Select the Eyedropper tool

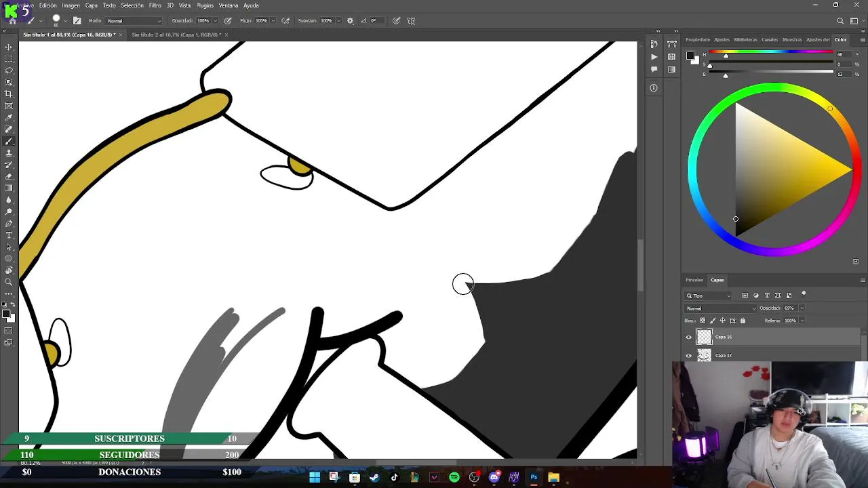tap(9, 118)
